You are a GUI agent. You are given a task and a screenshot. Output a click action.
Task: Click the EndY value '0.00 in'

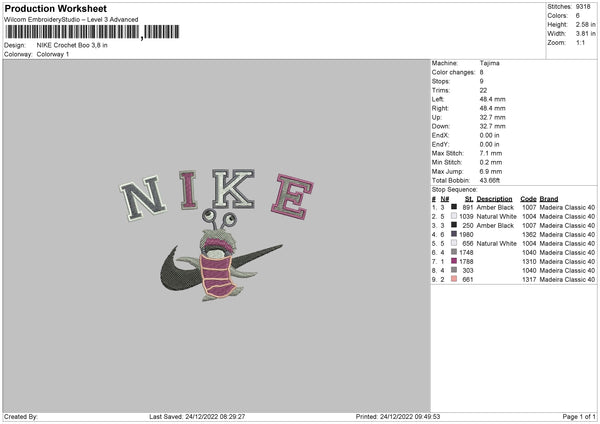click(489, 144)
